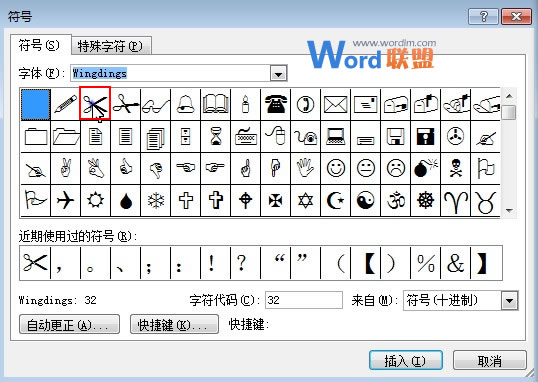Open the 字体 font dropdown arrow
This screenshot has width=538, height=382.
tap(279, 73)
